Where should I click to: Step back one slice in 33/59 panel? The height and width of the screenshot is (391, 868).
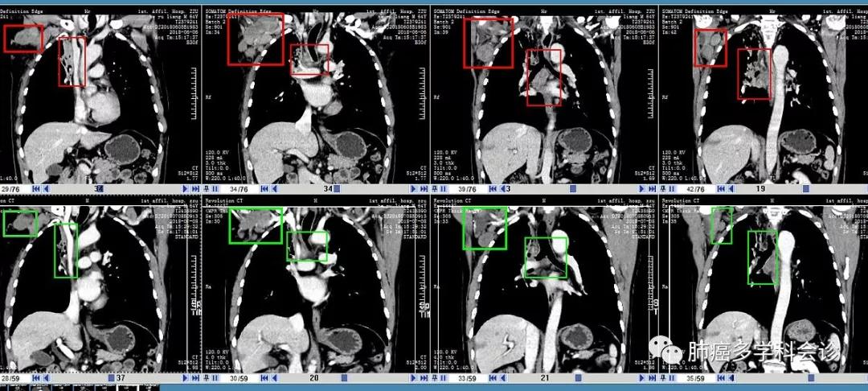(502, 378)
